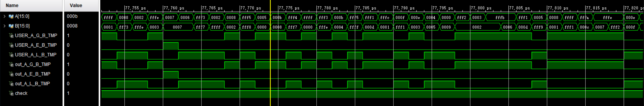This screenshot has width=644, height=106.
Task: Click the 77,775 ps time ruler label
Action: tap(289, 8)
